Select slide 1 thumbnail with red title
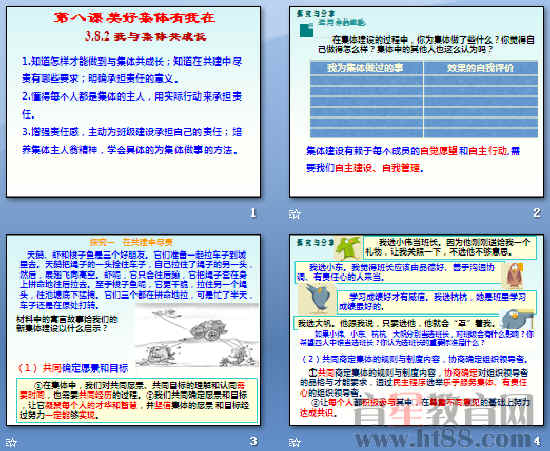 pyautogui.click(x=134, y=102)
